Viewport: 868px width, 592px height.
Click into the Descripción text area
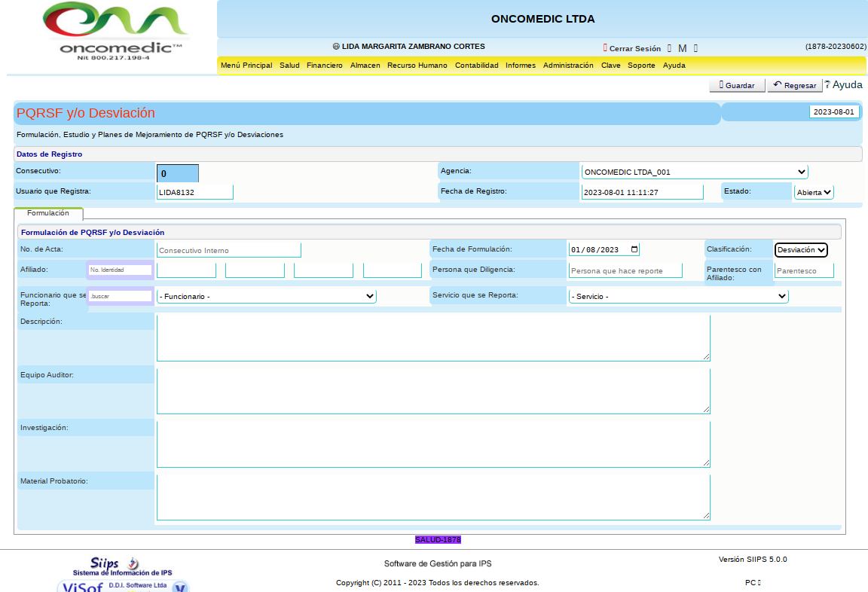(x=433, y=338)
